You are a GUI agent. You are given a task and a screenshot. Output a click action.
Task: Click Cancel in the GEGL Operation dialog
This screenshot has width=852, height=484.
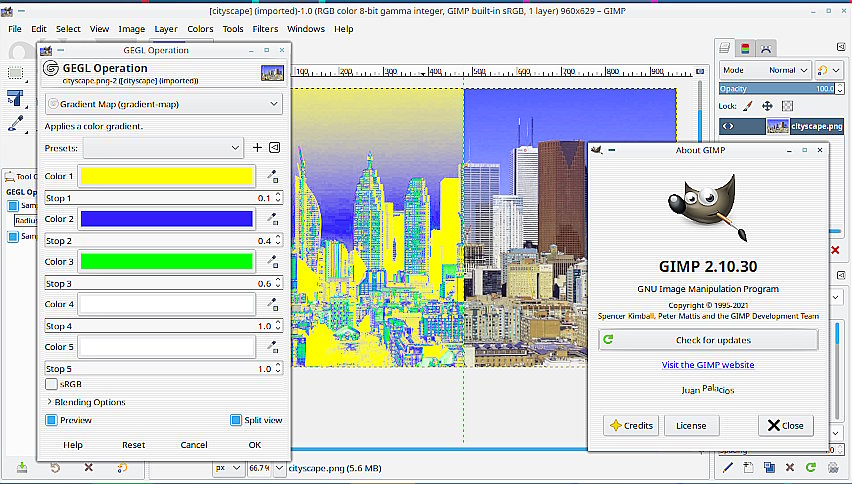(x=194, y=445)
